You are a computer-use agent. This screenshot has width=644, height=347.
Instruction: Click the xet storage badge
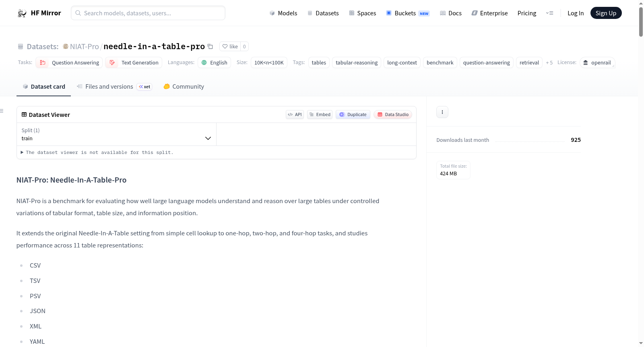click(144, 87)
